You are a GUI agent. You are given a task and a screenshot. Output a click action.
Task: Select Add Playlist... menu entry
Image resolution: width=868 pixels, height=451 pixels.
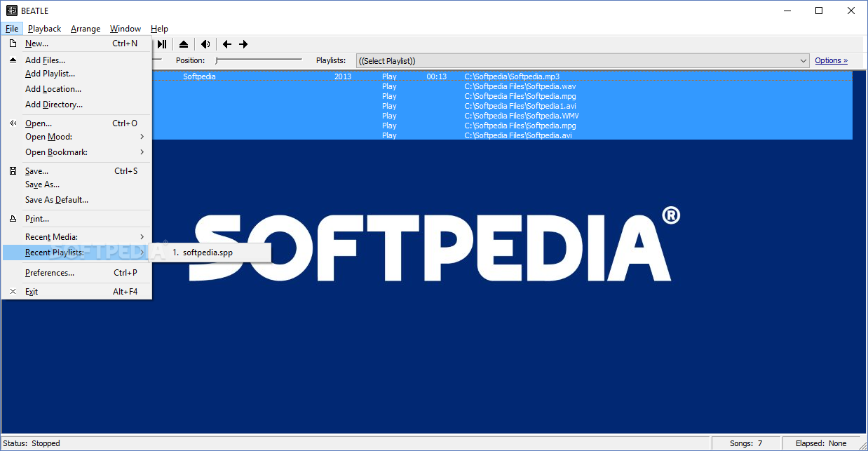76,74
